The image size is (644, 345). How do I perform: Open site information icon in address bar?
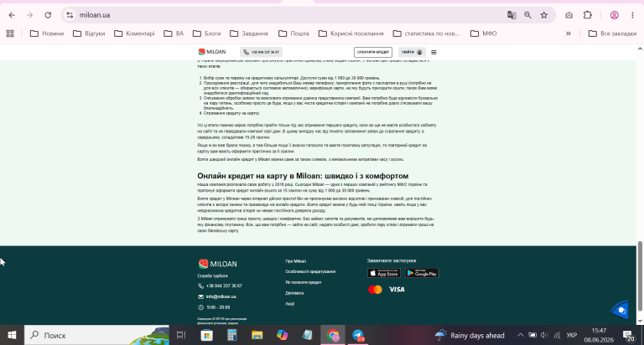click(70, 15)
